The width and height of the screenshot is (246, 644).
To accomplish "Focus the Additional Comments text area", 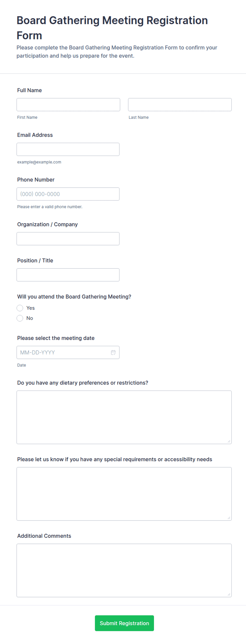I will [124, 570].
